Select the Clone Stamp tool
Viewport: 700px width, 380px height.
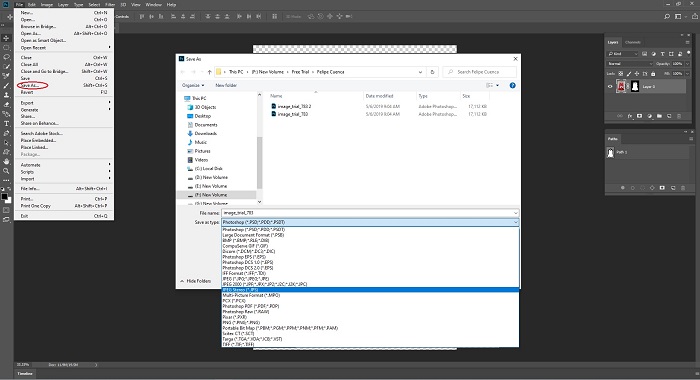(6, 95)
